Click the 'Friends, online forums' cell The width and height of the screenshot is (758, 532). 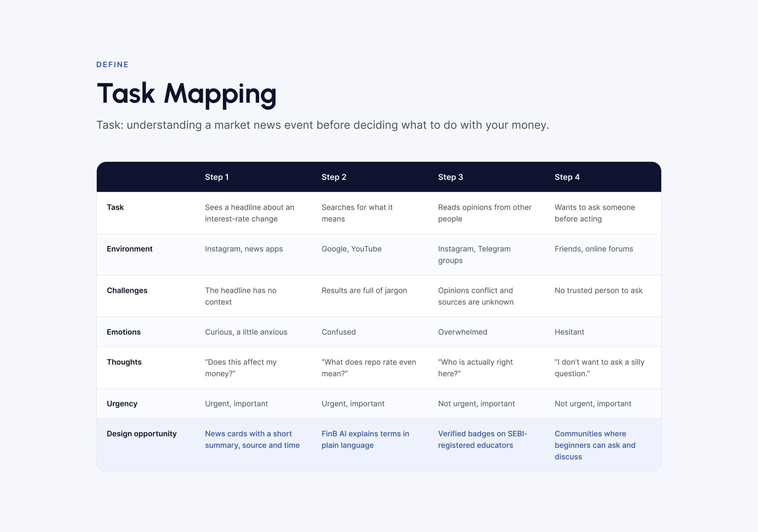(594, 249)
